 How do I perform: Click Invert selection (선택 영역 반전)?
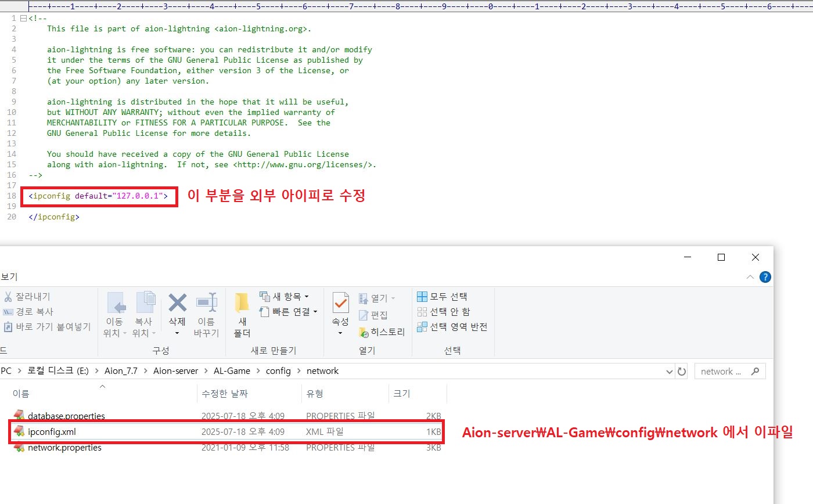coord(452,327)
